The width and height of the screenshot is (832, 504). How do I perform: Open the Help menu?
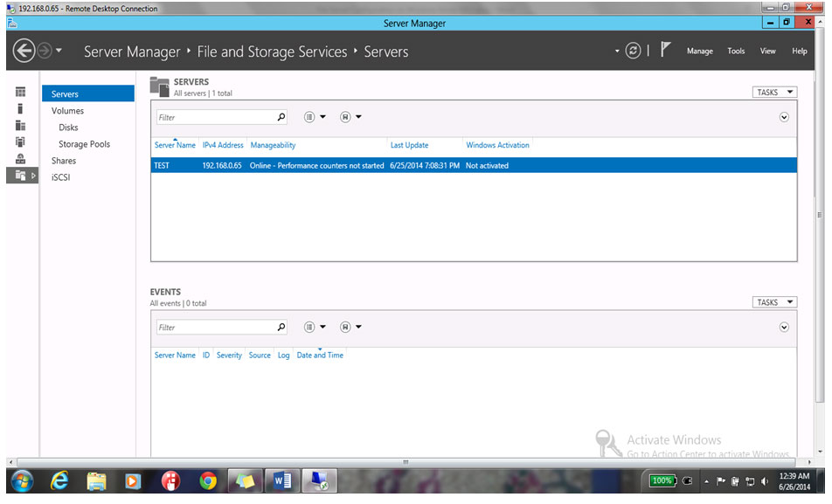[800, 51]
